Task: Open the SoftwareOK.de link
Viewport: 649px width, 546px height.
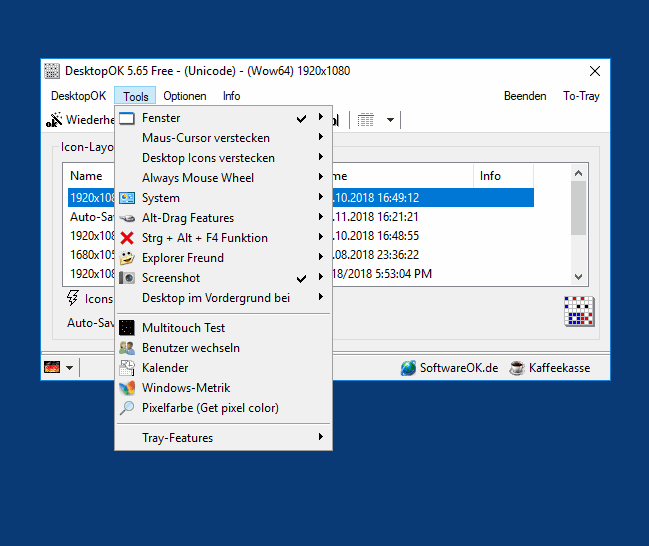Action: coord(459,368)
